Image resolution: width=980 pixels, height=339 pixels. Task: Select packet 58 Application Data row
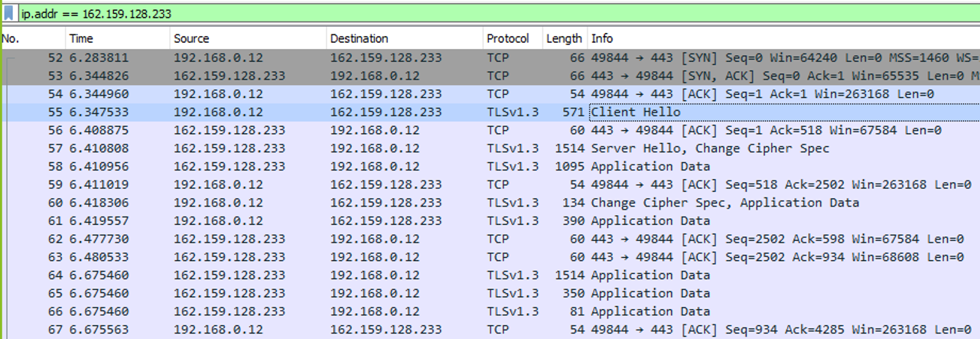(x=490, y=167)
